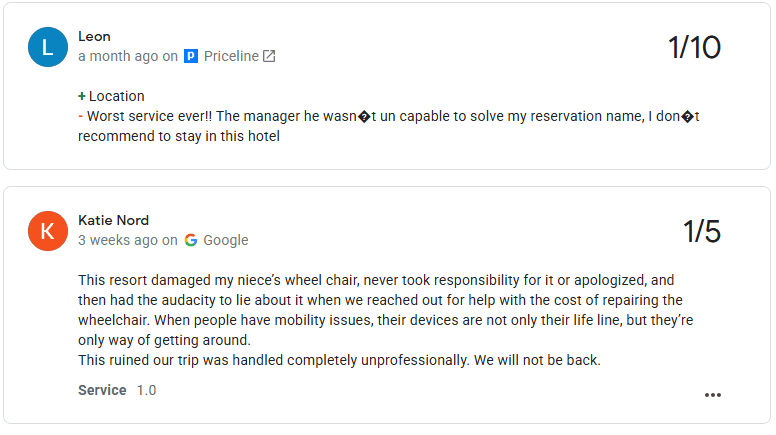Select the reviewer name Leon

tap(94, 37)
